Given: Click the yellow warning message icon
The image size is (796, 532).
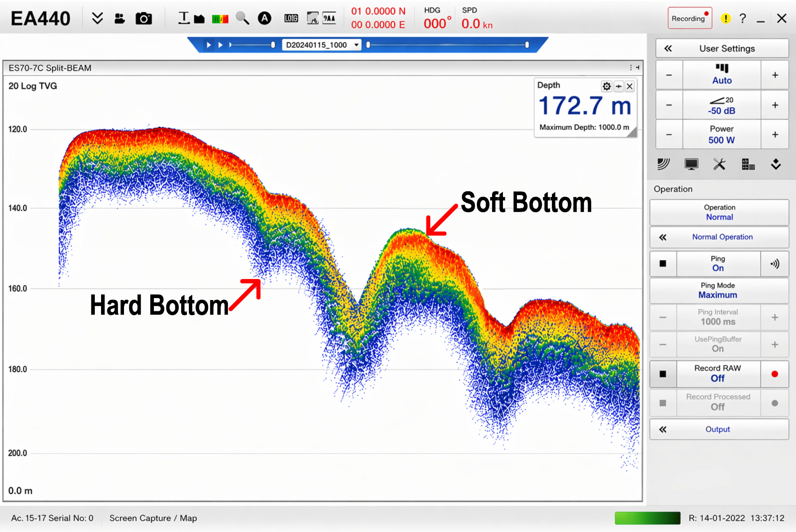Looking at the screenshot, I should pos(725,18).
